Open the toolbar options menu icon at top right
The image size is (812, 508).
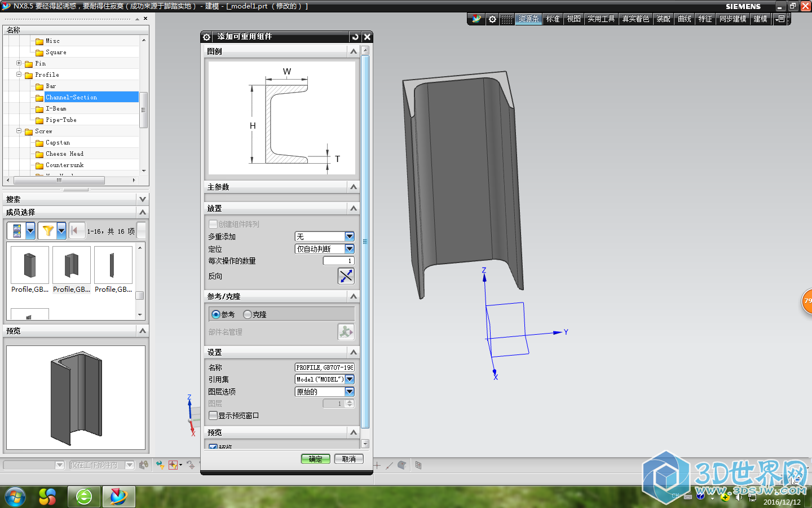780,19
